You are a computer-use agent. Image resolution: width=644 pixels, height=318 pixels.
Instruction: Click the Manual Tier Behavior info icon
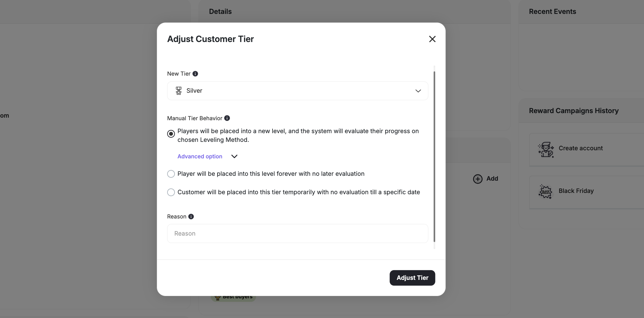click(x=227, y=118)
